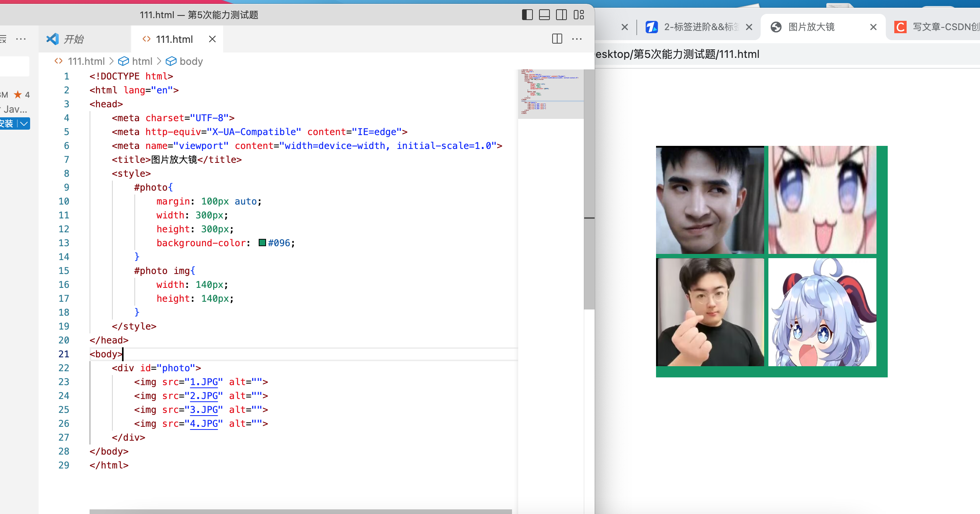Open editor more actions menu
This screenshot has width=980, height=514.
(x=577, y=39)
